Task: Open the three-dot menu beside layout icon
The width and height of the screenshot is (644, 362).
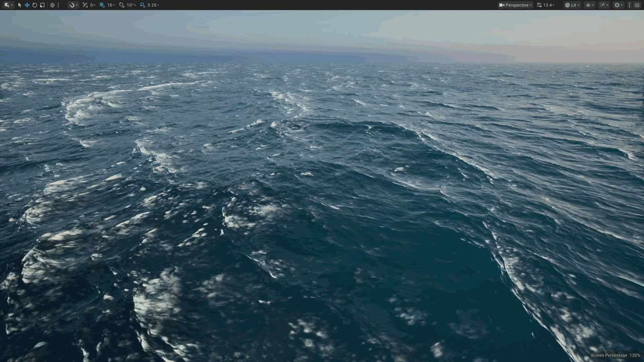Action: click(x=630, y=5)
